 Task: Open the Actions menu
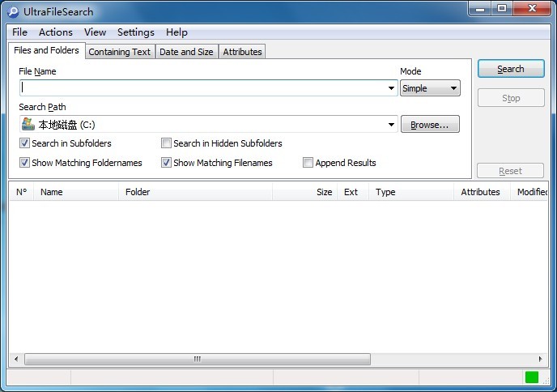pos(56,32)
